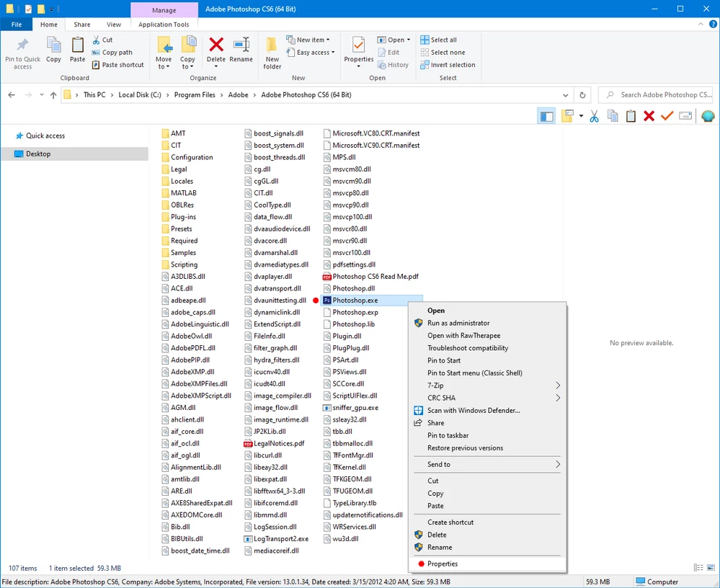Select LogTransport2.exe in file list
The height and width of the screenshot is (588, 720).
click(276, 539)
